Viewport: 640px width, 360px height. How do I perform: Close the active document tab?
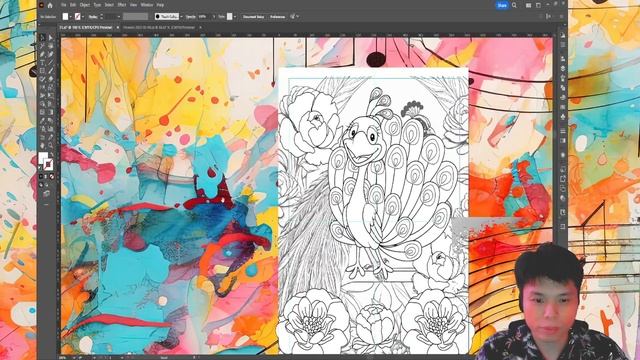(x=118, y=27)
